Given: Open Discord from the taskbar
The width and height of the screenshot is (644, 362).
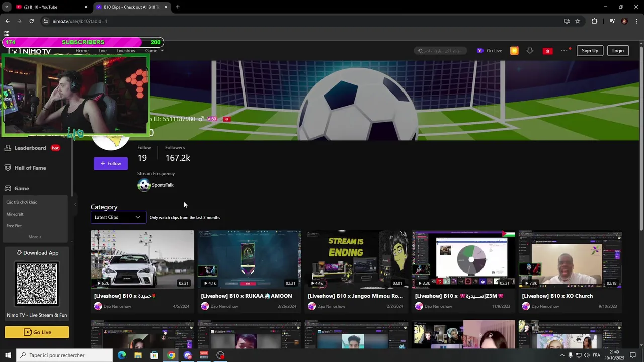Looking at the screenshot, I should coord(188,355).
